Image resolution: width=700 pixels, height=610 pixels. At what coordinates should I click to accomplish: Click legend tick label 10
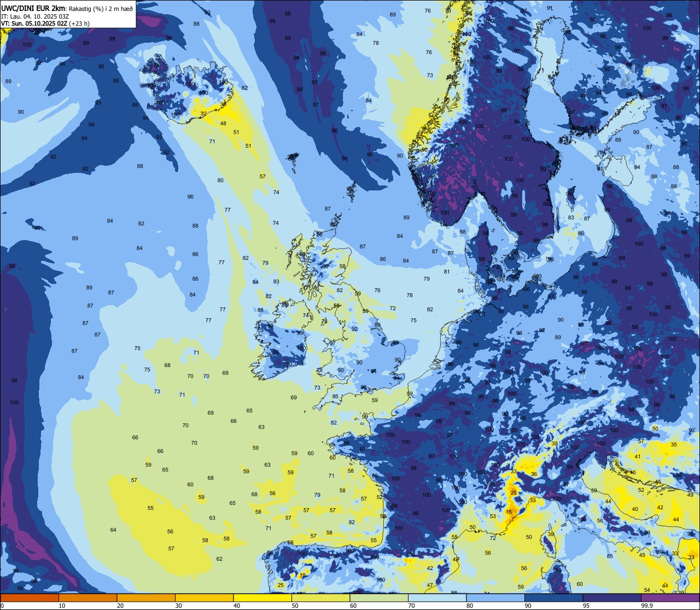[x=62, y=606]
